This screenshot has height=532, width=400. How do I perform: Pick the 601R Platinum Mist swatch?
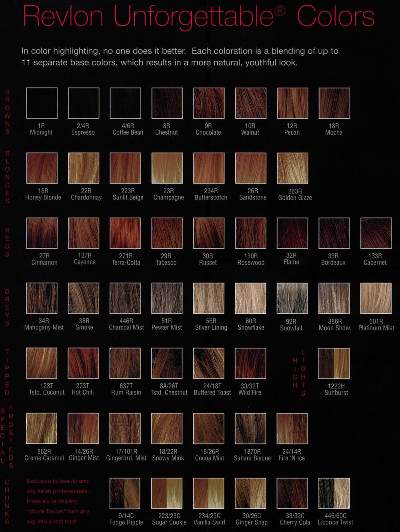click(376, 298)
